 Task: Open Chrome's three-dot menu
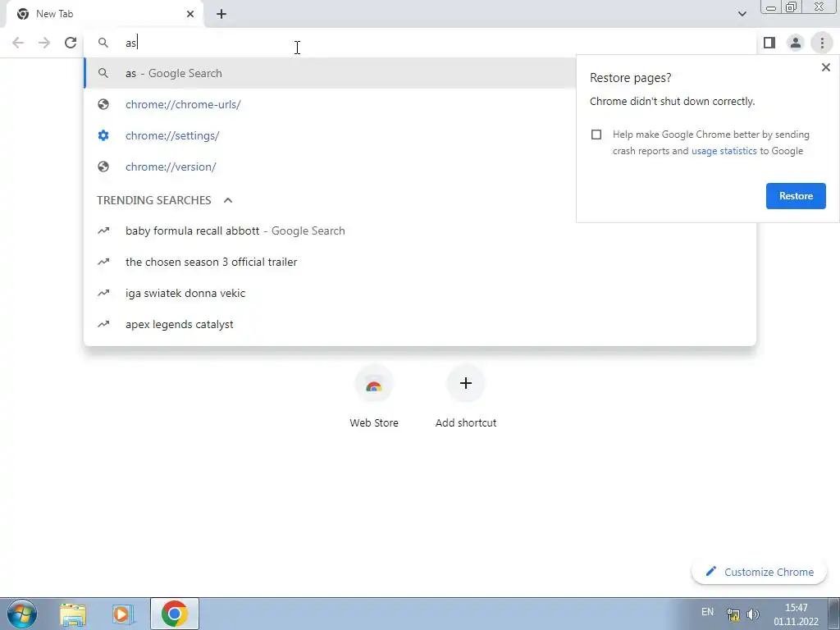pos(822,43)
